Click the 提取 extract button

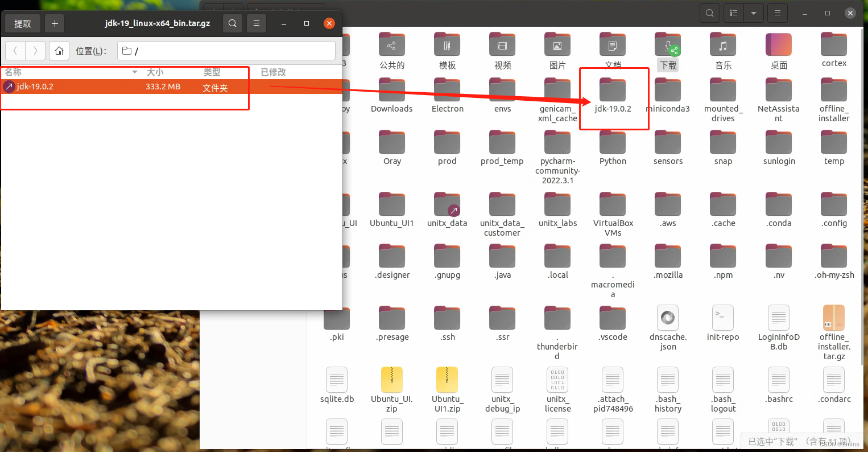[x=22, y=23]
